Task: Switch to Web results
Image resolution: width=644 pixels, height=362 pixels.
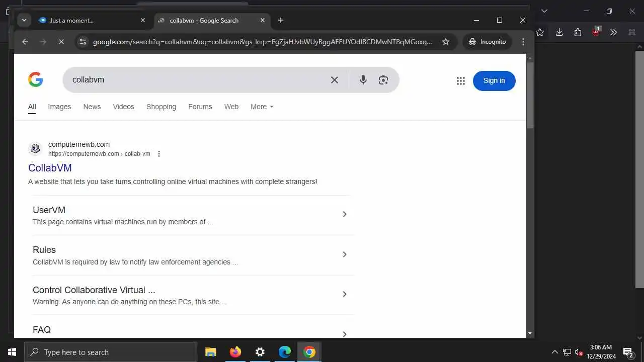Action: [x=231, y=107]
